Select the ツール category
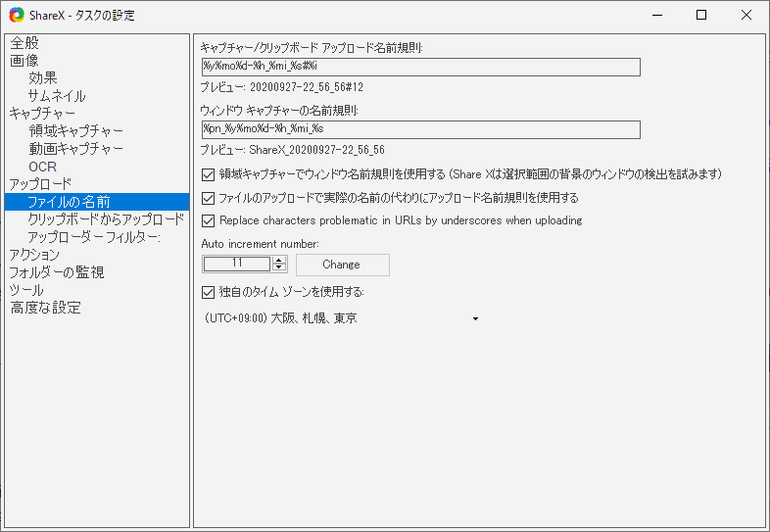Viewport: 770px width, 532px height. (x=26, y=290)
